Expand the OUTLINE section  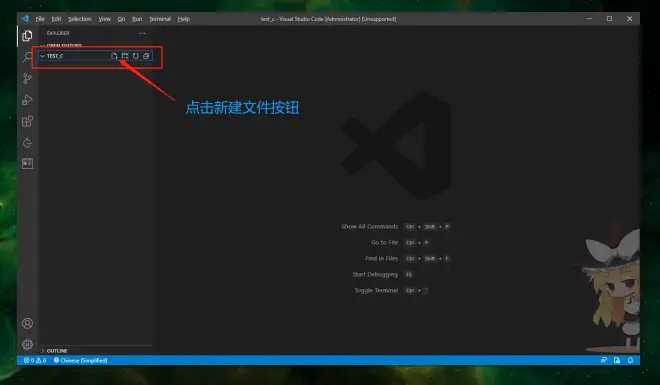coord(95,350)
